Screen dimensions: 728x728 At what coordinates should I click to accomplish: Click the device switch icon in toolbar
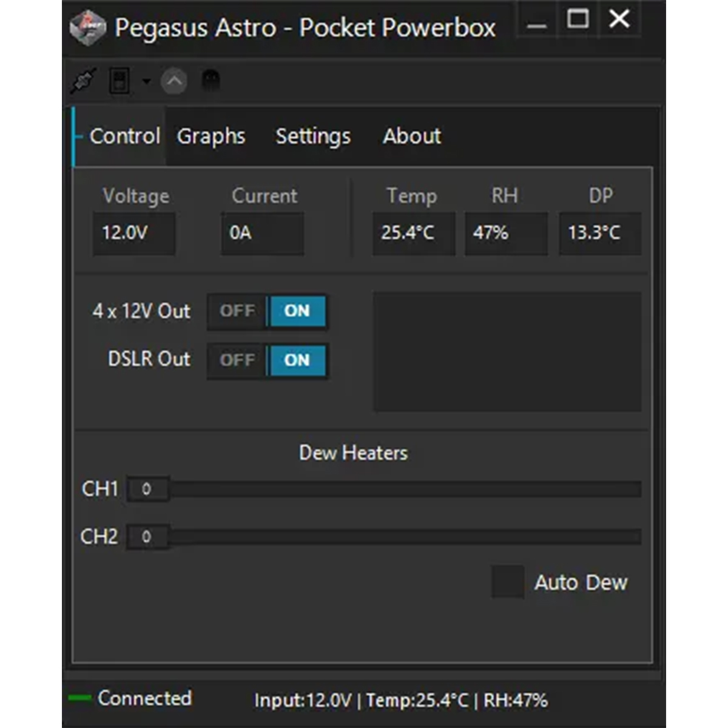[120, 81]
